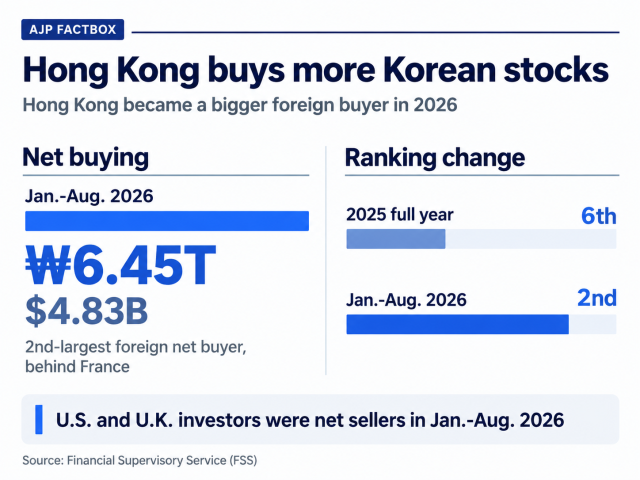Screen dimensions: 640x480
Task: Click the $4.83B figure
Action: click(x=87, y=311)
